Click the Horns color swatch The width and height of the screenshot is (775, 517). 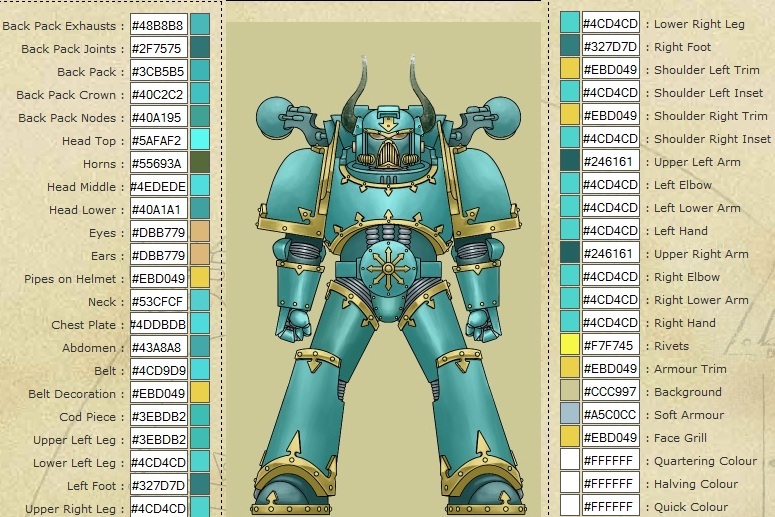[200, 163]
